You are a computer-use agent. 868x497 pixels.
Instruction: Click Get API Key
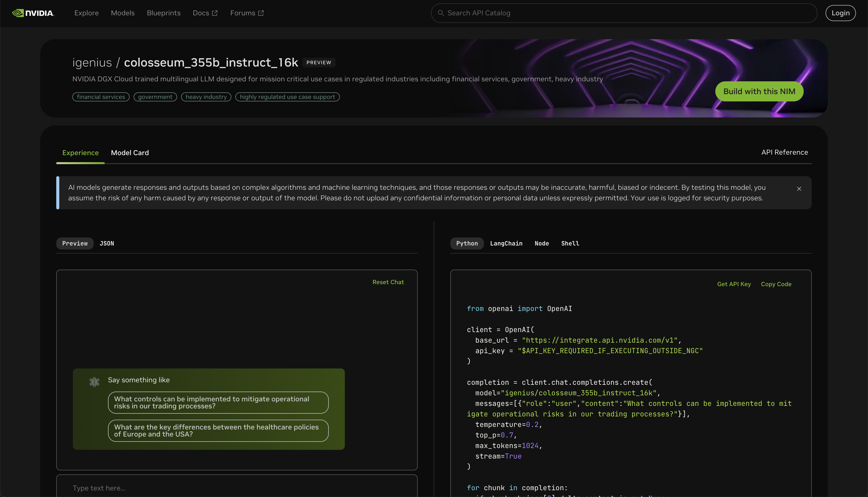pos(734,284)
